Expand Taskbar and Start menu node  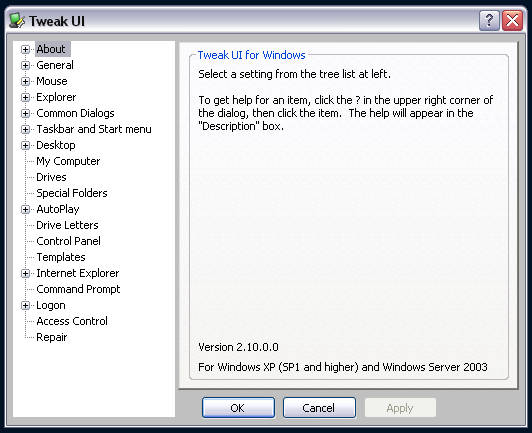click(25, 129)
